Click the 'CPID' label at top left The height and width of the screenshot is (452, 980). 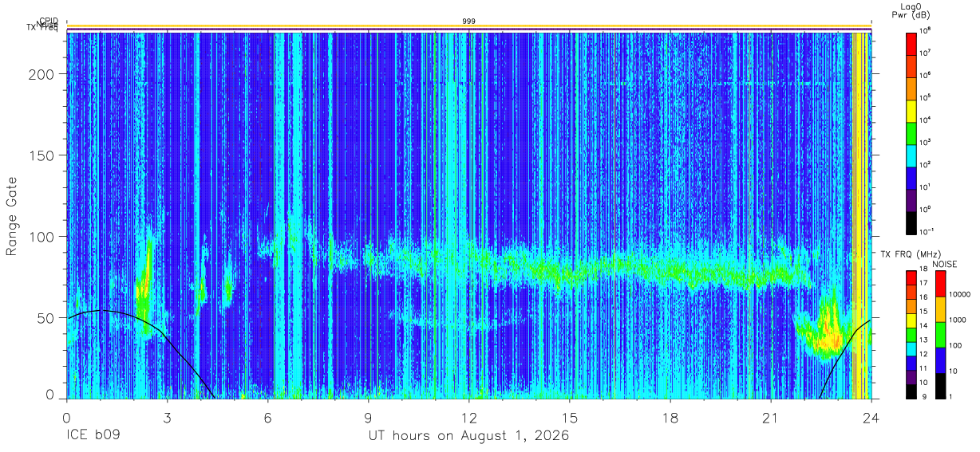[49, 21]
